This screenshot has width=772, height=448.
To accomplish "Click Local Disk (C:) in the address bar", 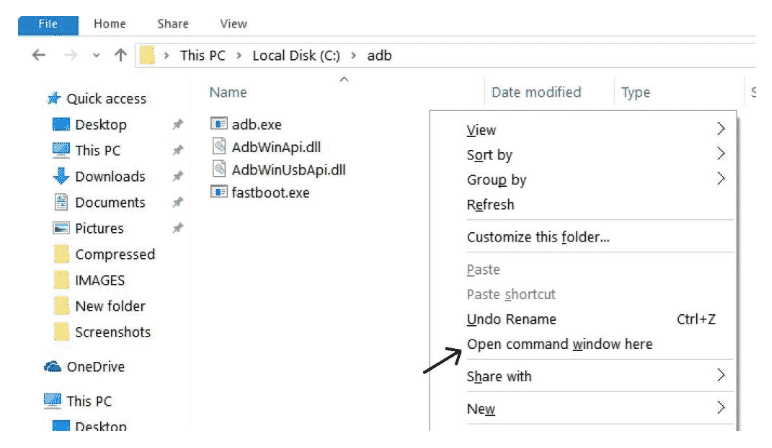I will [295, 56].
